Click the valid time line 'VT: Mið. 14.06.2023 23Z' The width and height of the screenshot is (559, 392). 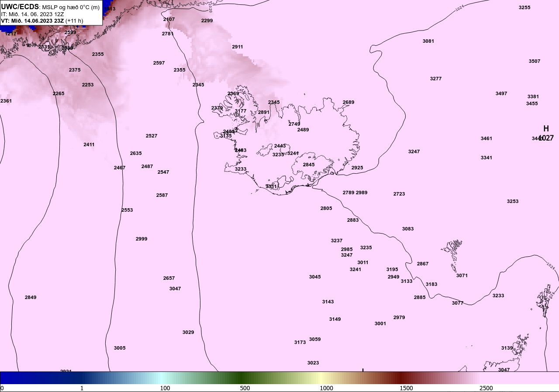point(32,21)
